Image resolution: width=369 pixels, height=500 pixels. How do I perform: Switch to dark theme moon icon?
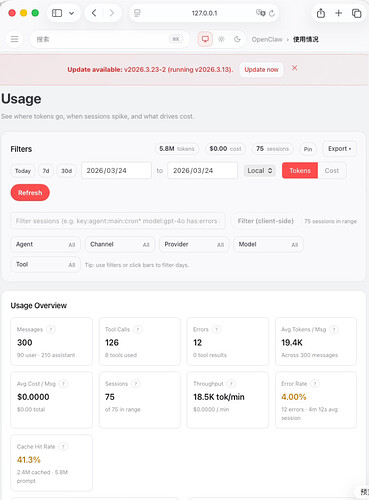pyautogui.click(x=237, y=39)
